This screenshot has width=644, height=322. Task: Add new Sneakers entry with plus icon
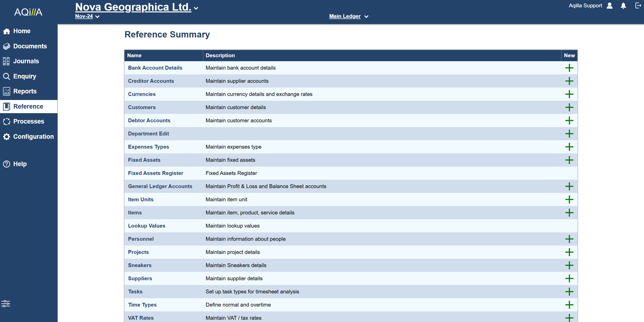pyautogui.click(x=569, y=265)
